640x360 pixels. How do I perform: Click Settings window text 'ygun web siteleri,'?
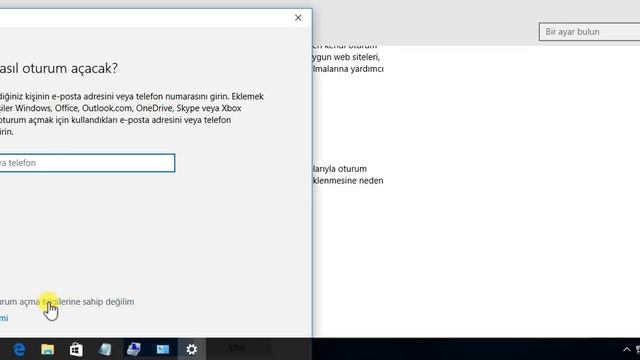(347, 57)
